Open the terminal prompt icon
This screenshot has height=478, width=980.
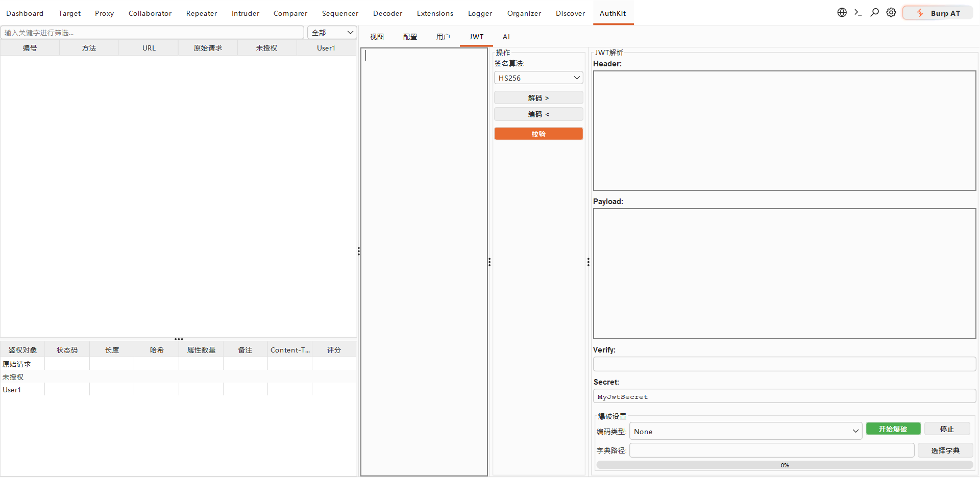(858, 13)
